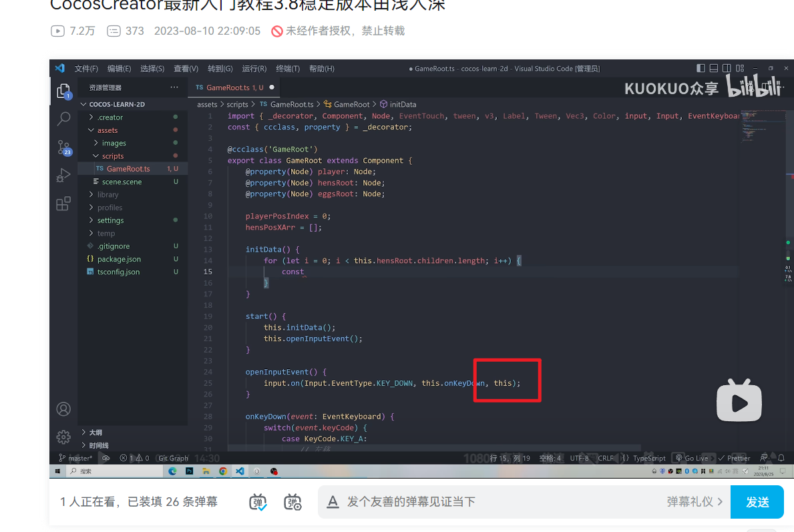Open the 编辑(E) menu
794x532 pixels.
coord(119,68)
